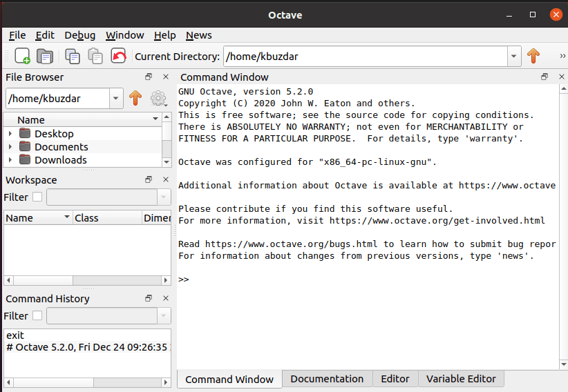Close the Command Window panel
The height and width of the screenshot is (392, 568).
(x=562, y=77)
